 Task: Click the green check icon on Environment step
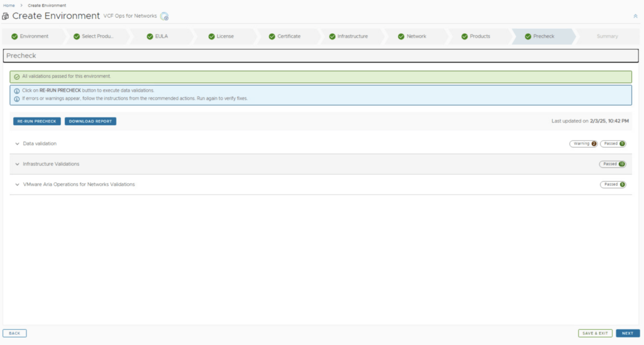coord(14,36)
